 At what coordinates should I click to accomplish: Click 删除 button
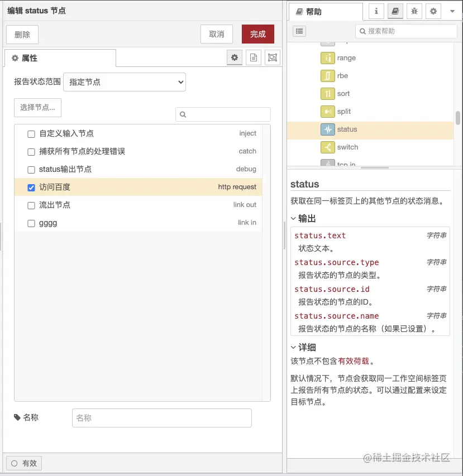[x=22, y=35]
